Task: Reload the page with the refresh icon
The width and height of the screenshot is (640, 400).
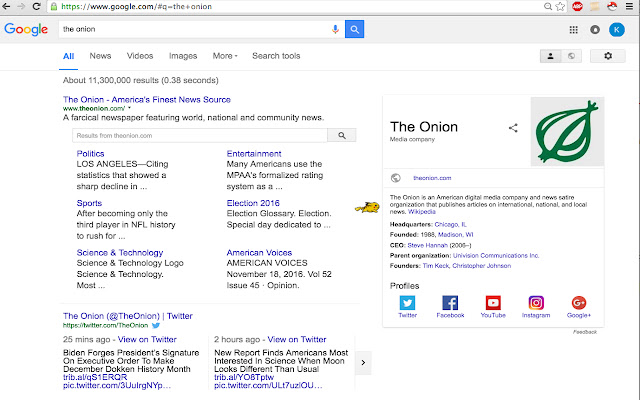Action: [x=36, y=7]
